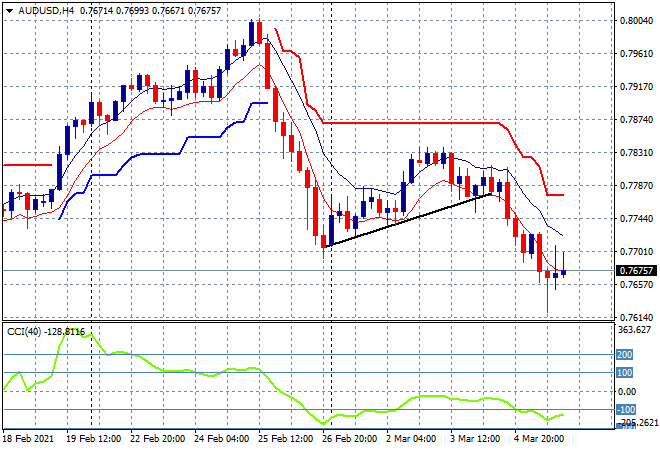
Task: Click the 18 Feb 2021 date label
Action: pos(29,438)
